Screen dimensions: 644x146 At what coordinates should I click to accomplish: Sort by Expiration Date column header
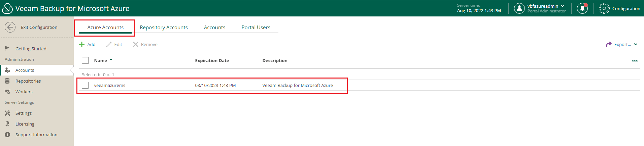[x=212, y=60]
